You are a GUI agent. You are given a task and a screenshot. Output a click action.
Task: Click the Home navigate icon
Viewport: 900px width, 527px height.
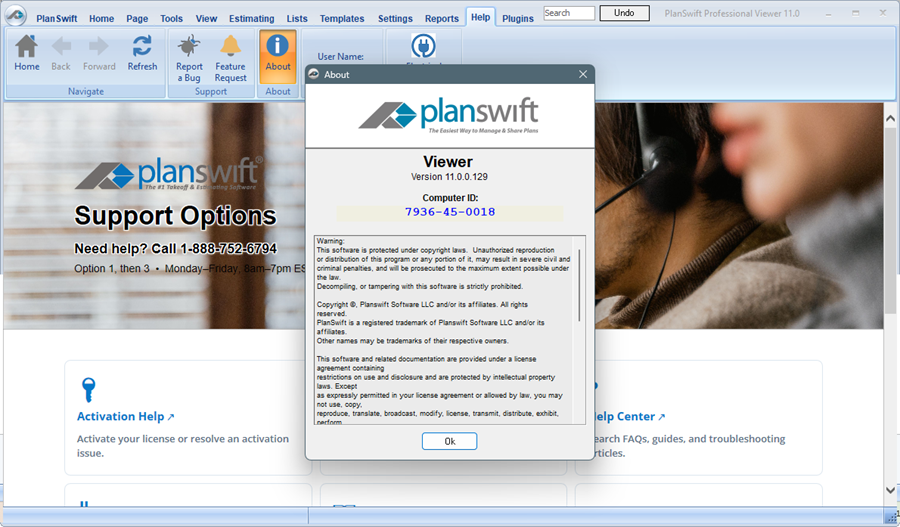click(26, 46)
